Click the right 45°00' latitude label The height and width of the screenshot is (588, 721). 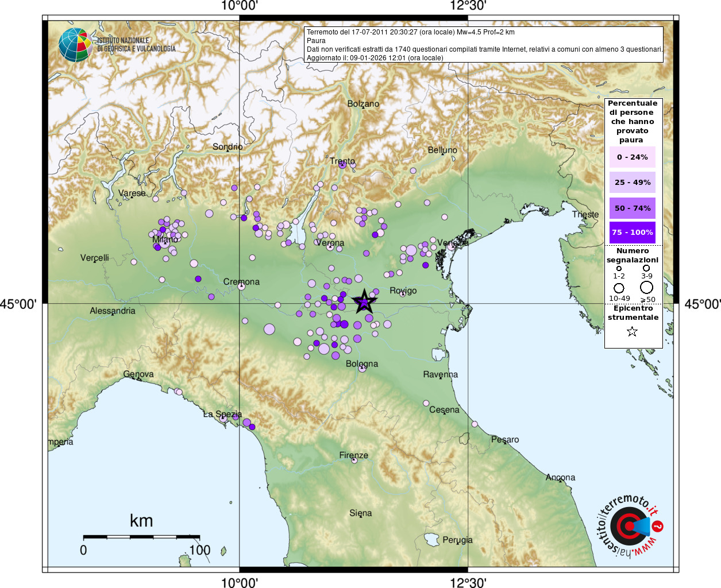[x=703, y=304]
